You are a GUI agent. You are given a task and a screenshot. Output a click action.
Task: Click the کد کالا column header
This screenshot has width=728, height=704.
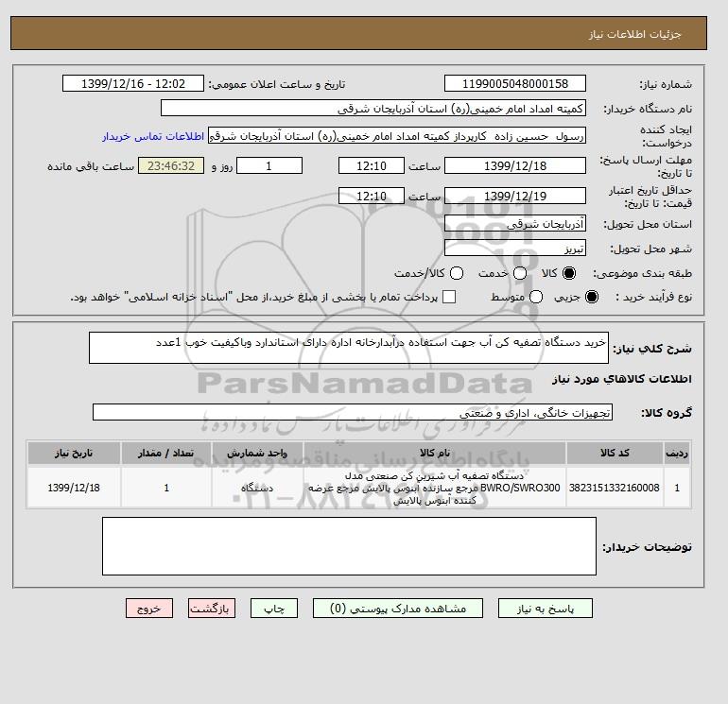click(x=615, y=453)
